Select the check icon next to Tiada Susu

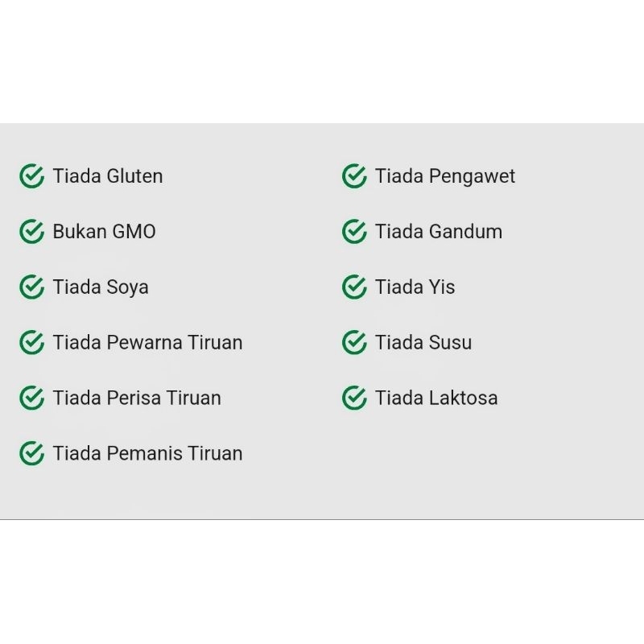click(x=354, y=343)
